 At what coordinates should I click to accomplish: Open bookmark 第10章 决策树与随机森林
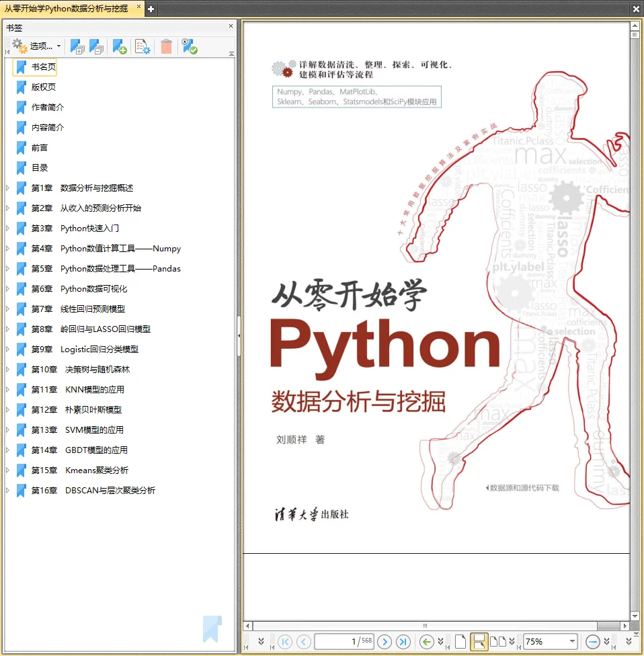[81, 370]
